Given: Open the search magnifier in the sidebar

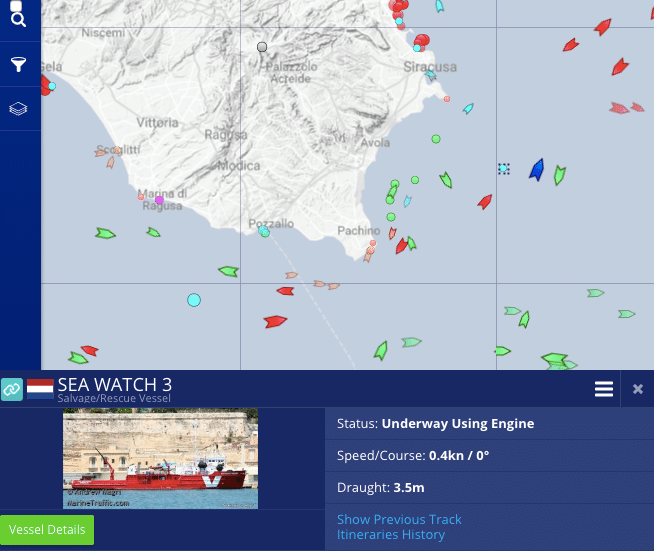Looking at the screenshot, I should [x=19, y=18].
